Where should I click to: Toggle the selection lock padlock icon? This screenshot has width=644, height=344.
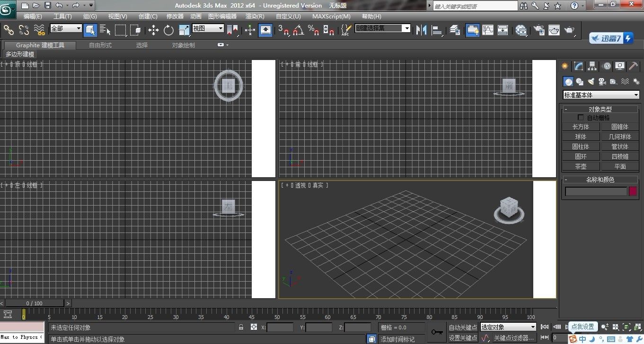click(x=241, y=327)
